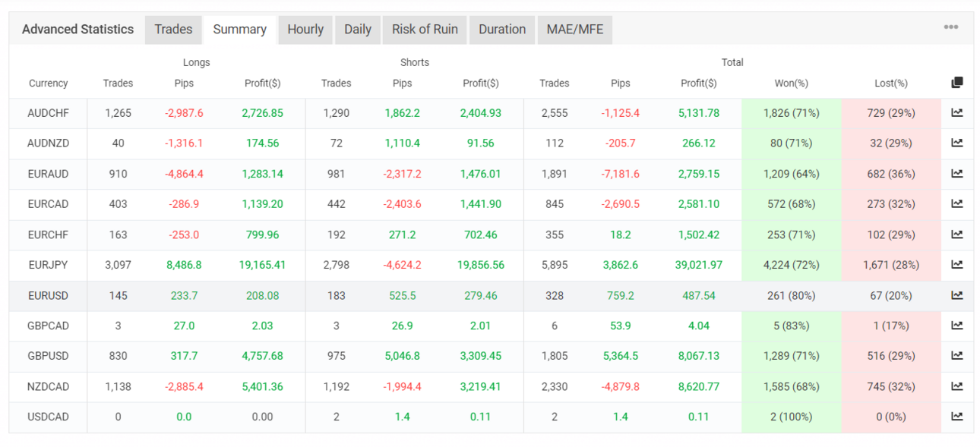This screenshot has width=980, height=447.
Task: Click EURJPY lost cell 1,671 (28%)
Action: pyautogui.click(x=891, y=265)
